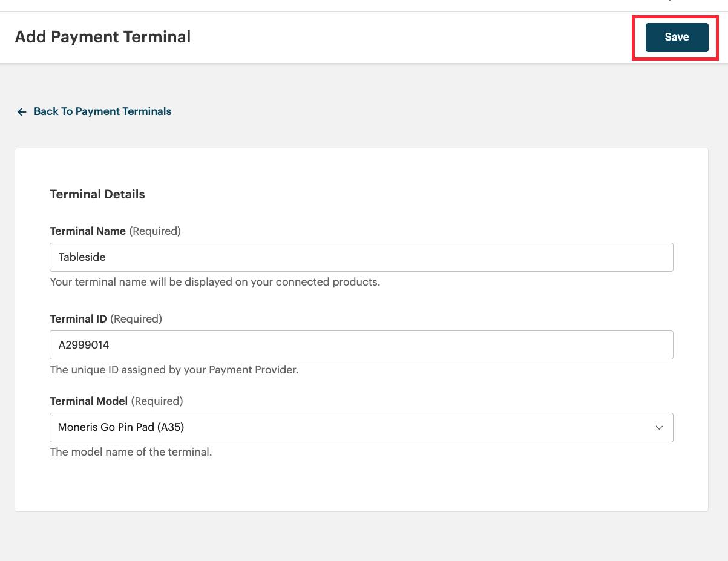Click the Add Payment Terminal heading

pyautogui.click(x=102, y=37)
